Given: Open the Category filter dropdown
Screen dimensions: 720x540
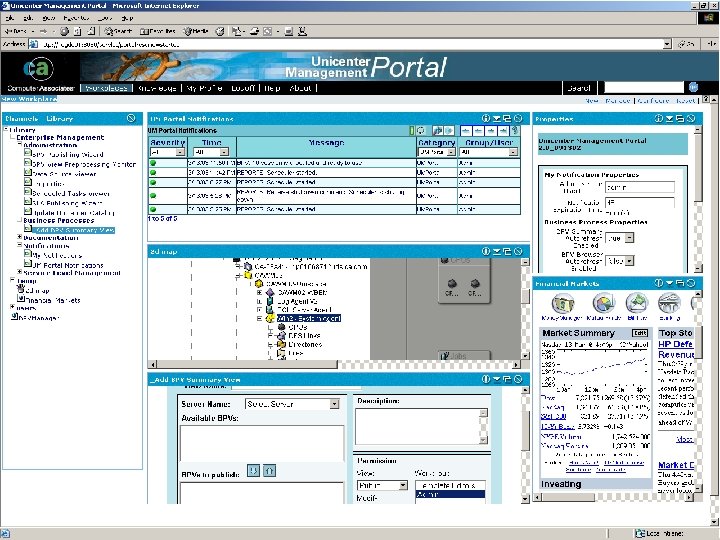Looking at the screenshot, I should [x=451, y=152].
